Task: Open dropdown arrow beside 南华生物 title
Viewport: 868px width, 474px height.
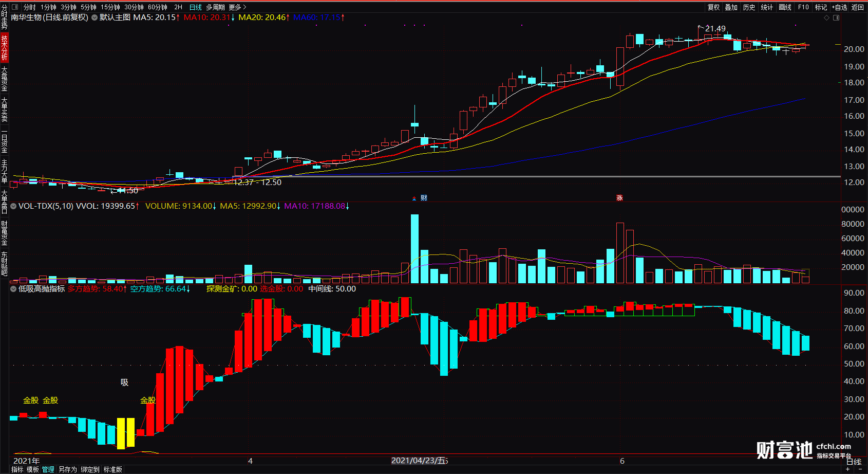Action: coord(95,17)
